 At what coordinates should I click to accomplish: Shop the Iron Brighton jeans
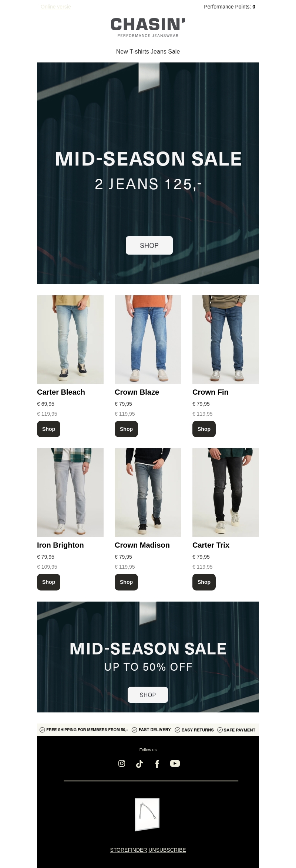pos(48,582)
